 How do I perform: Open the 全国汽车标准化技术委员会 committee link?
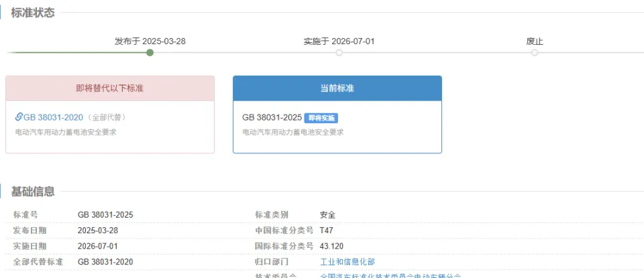pos(390,277)
